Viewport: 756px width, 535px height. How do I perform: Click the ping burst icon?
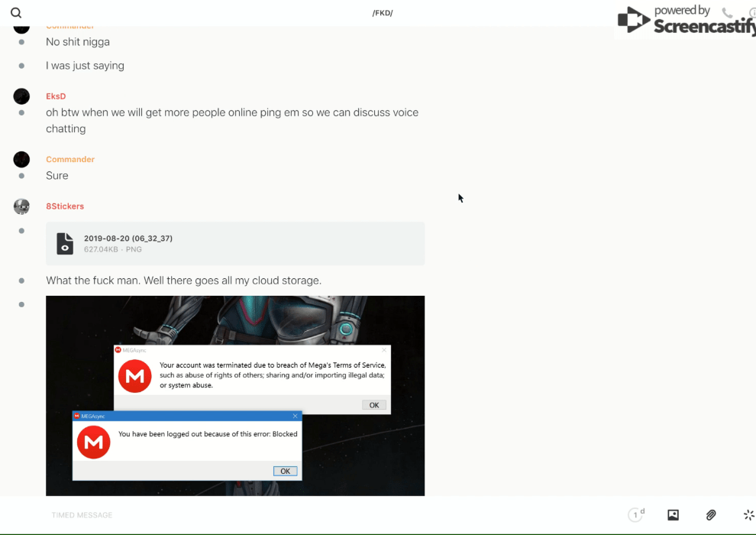[x=748, y=515]
